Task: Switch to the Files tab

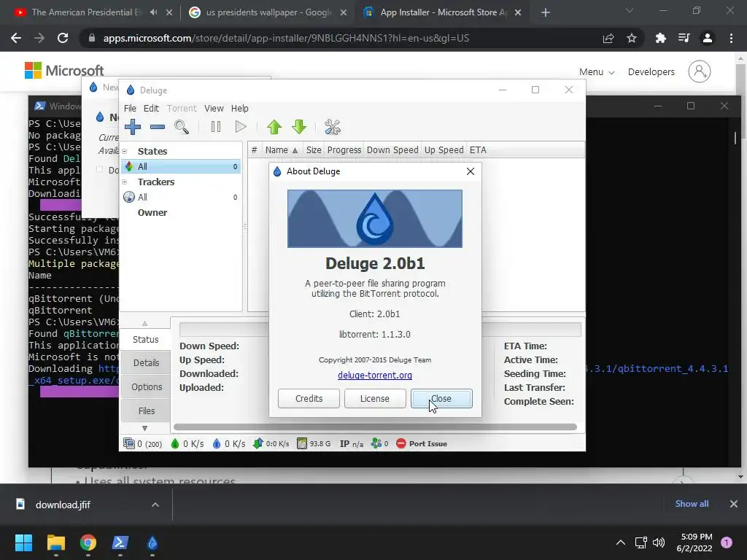Action: tap(146, 411)
